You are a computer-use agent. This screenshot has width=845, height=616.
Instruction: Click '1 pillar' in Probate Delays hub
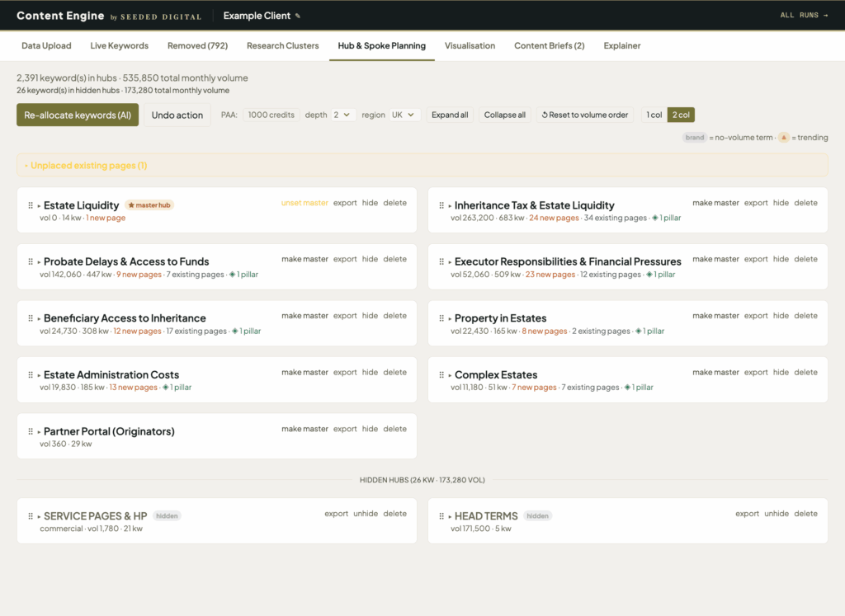coord(243,275)
